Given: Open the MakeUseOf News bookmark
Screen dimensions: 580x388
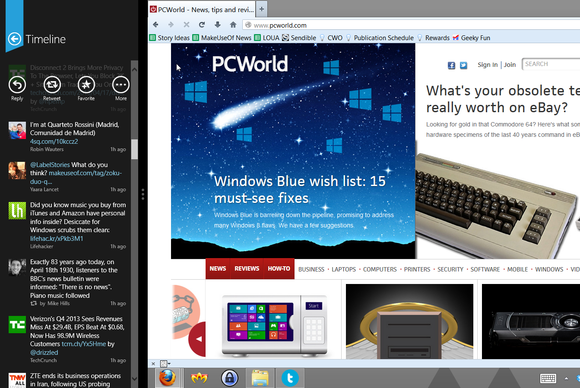Looking at the screenshot, I should [222, 38].
